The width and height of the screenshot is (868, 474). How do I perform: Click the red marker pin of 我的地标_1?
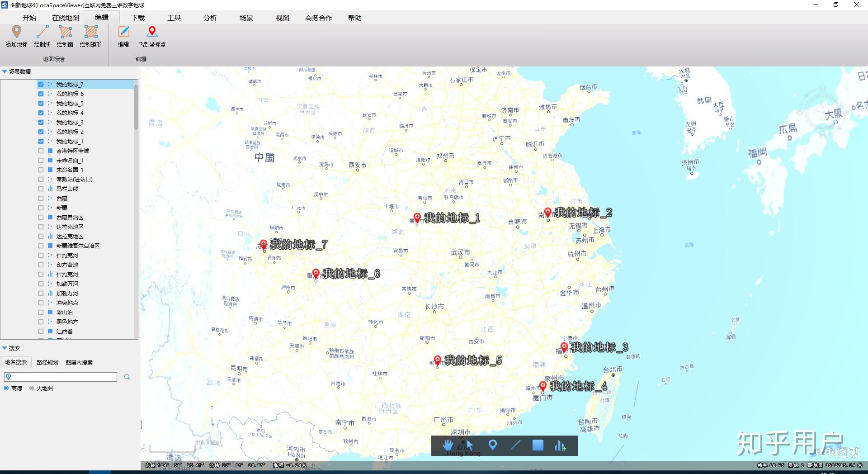(417, 218)
